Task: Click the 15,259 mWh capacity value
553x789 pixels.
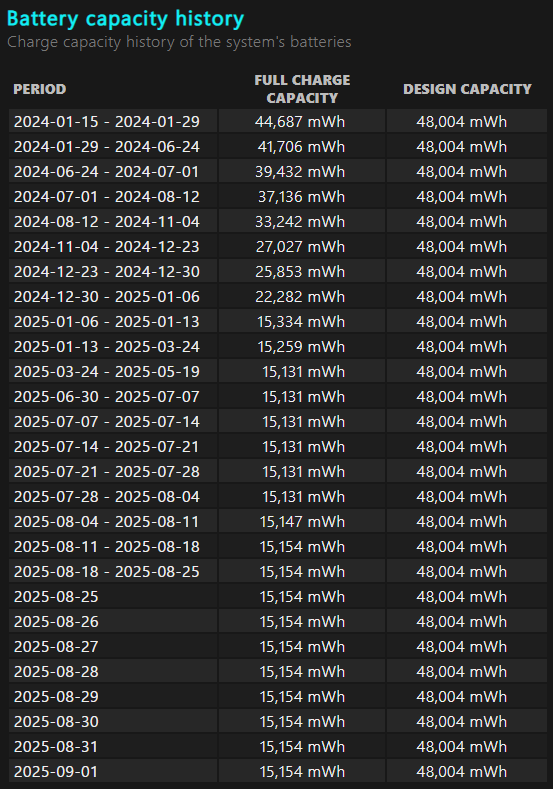Action: pyautogui.click(x=301, y=347)
